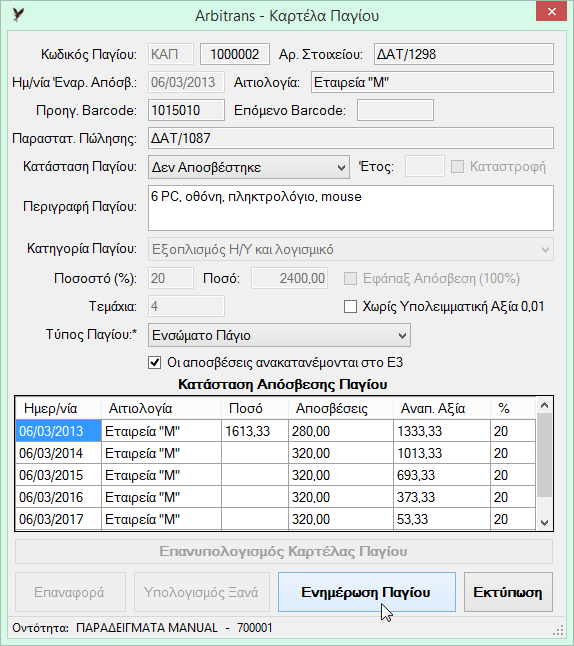Click the Επόμενο Barcode input field
The width and height of the screenshot is (574, 646).
click(395, 110)
